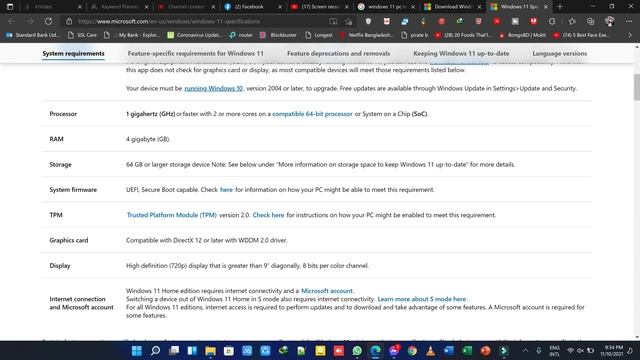Open Windows Start menu

[137, 351]
